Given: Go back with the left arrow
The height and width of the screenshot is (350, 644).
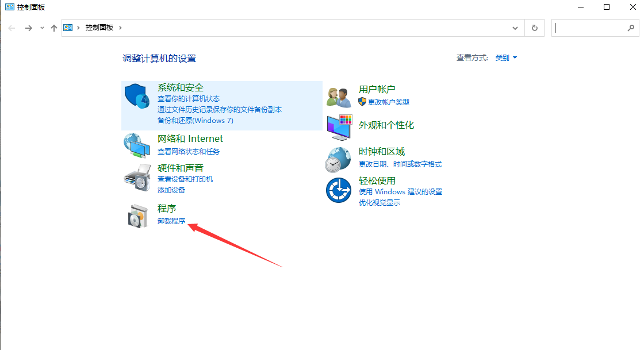Looking at the screenshot, I should pyautogui.click(x=11, y=28).
